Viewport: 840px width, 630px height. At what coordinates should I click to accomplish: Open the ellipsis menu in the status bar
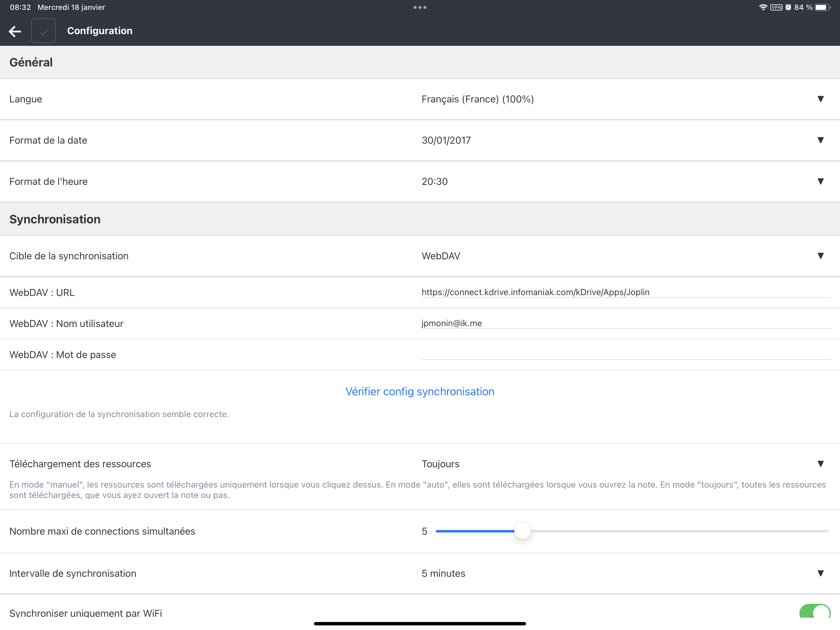click(419, 7)
